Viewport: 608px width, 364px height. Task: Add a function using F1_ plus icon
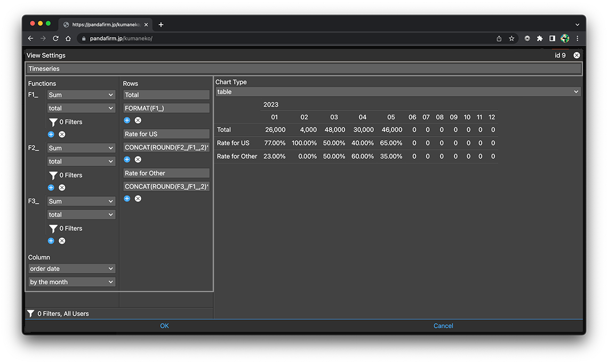pos(51,134)
